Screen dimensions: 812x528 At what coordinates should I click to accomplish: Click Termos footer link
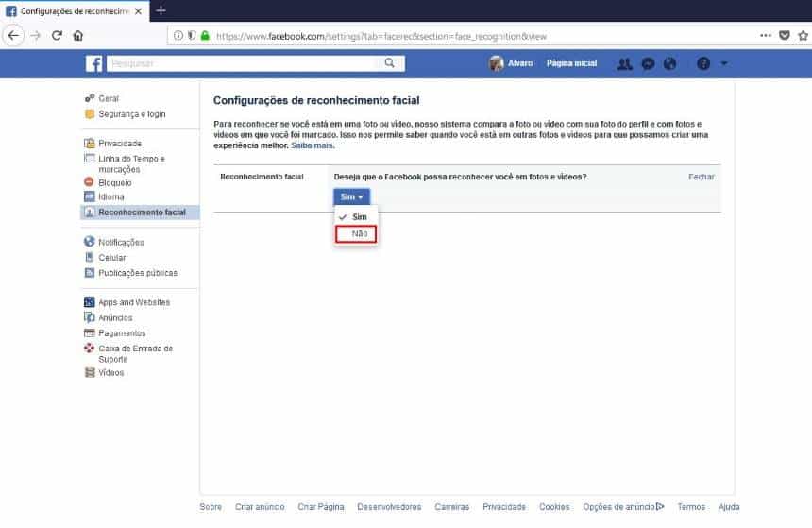pyautogui.click(x=691, y=507)
